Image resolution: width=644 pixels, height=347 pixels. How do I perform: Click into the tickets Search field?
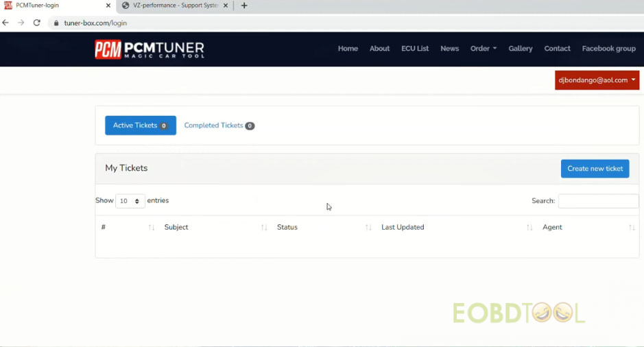[598, 201]
